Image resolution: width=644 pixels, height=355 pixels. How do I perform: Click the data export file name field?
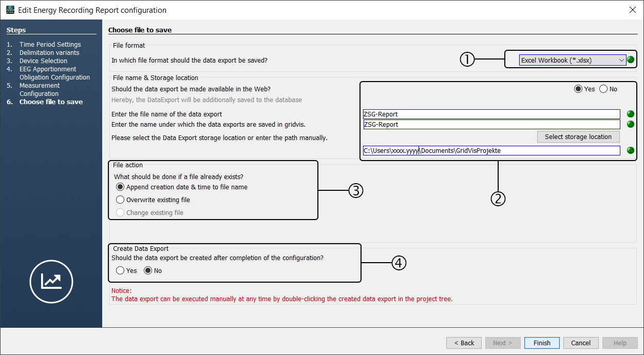coord(491,114)
